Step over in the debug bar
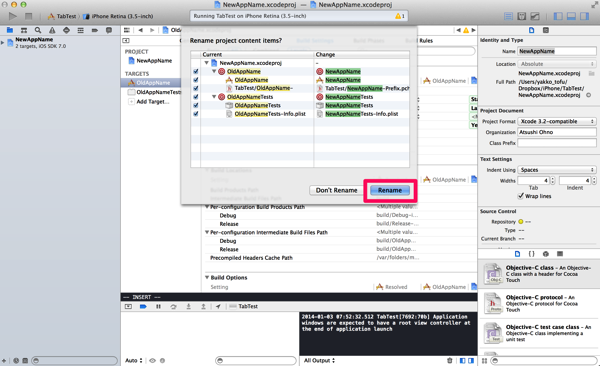This screenshot has height=366, width=600. pyautogui.click(x=173, y=306)
